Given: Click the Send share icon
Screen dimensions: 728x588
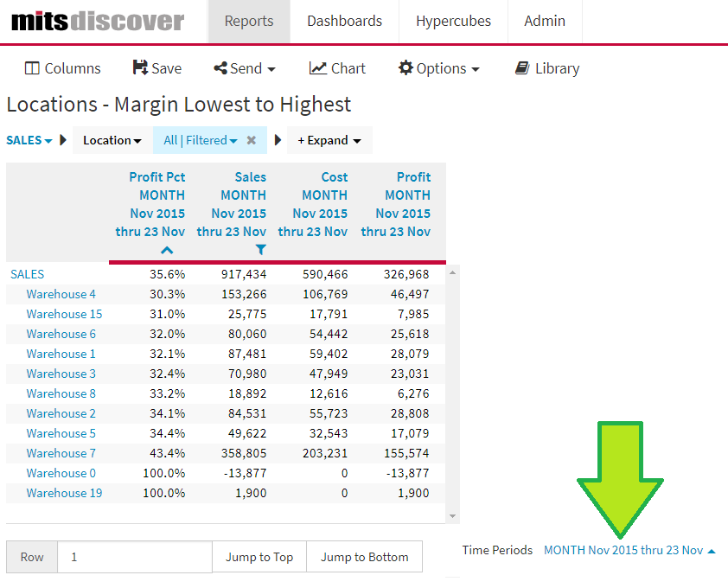Looking at the screenshot, I should coord(220,68).
